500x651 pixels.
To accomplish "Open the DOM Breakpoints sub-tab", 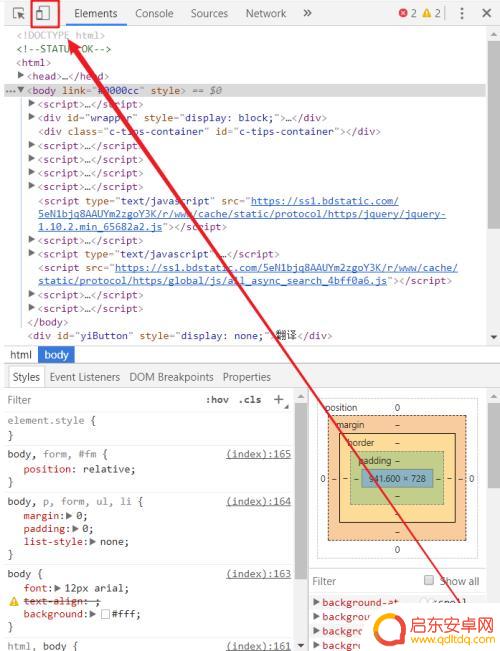I will [x=171, y=377].
